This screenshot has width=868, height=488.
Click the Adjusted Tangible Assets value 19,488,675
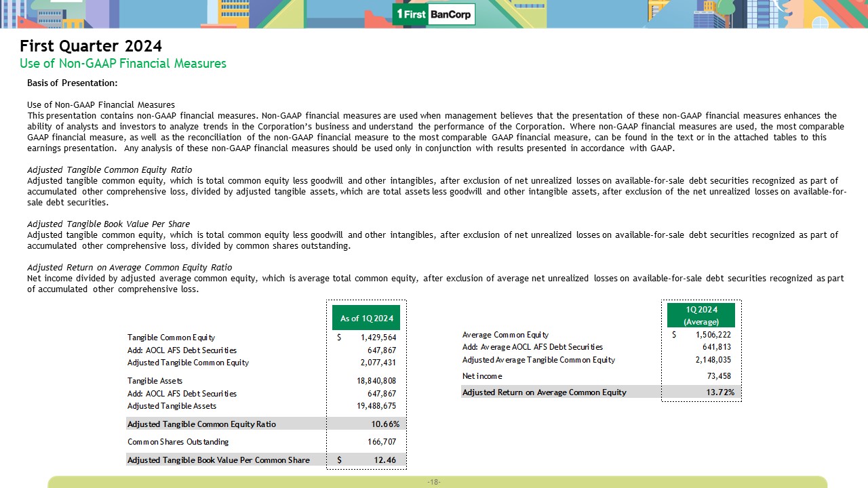[x=376, y=406]
